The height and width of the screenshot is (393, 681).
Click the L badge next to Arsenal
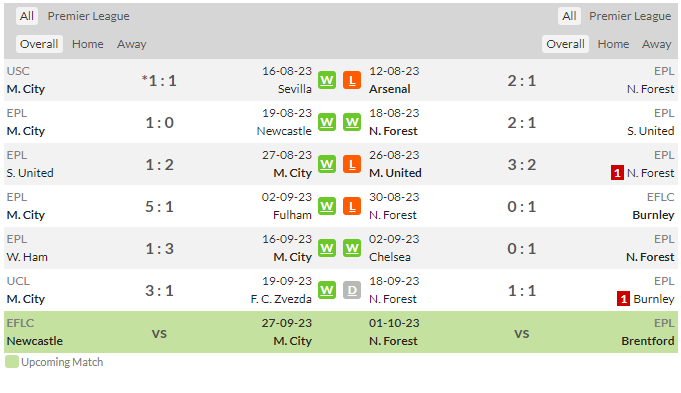[352, 80]
